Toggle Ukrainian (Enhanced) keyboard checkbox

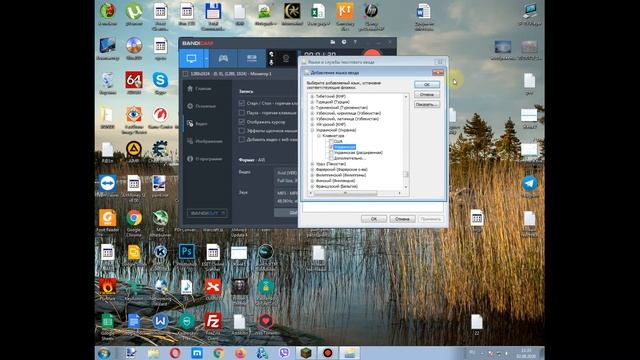coord(331,153)
